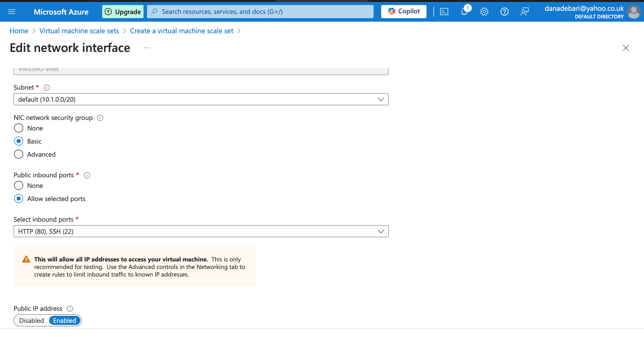644x337 pixels.
Task: Open the more options ellipsis beside the title
Action: [147, 48]
